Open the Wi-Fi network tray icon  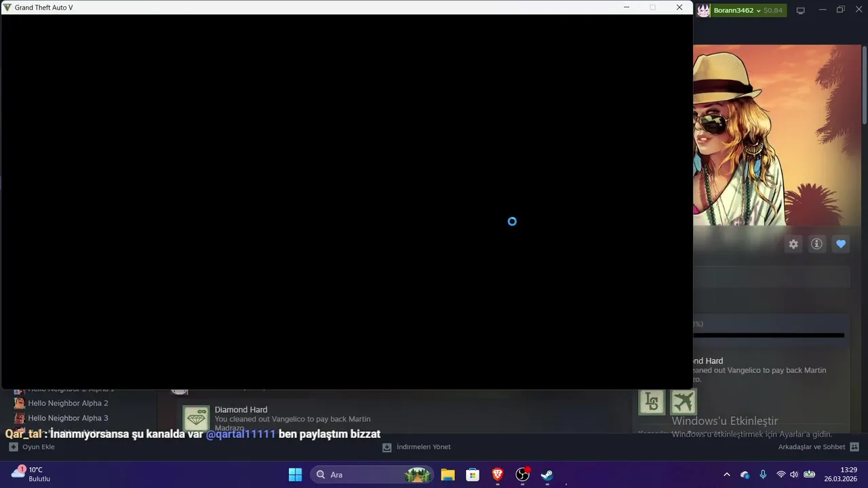click(781, 474)
